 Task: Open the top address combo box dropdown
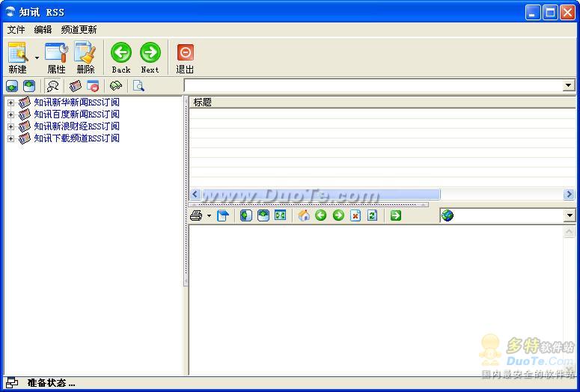(569, 86)
